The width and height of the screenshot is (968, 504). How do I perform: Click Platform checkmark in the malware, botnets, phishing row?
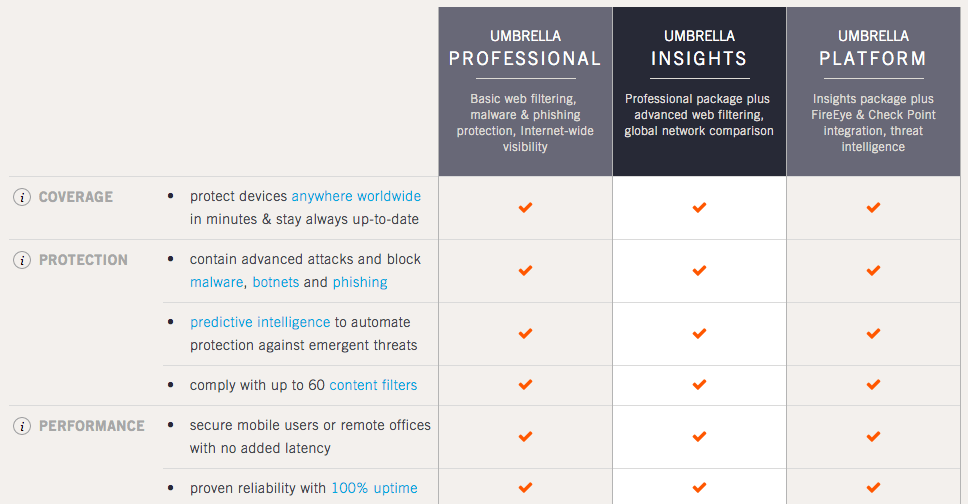pos(874,271)
